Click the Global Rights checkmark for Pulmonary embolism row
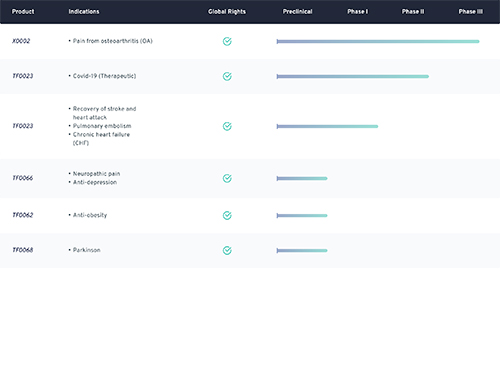Image resolution: width=500 pixels, height=370 pixels. pos(227,126)
